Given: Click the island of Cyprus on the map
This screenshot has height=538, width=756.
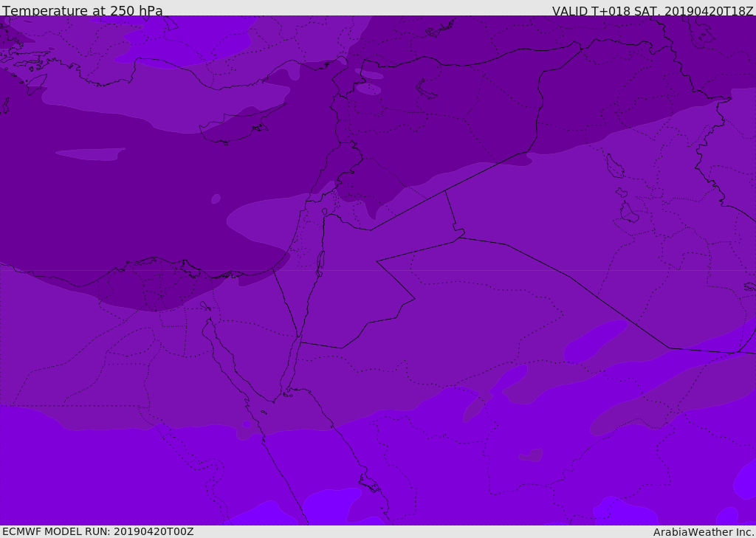Looking at the screenshot, I should click(236, 126).
